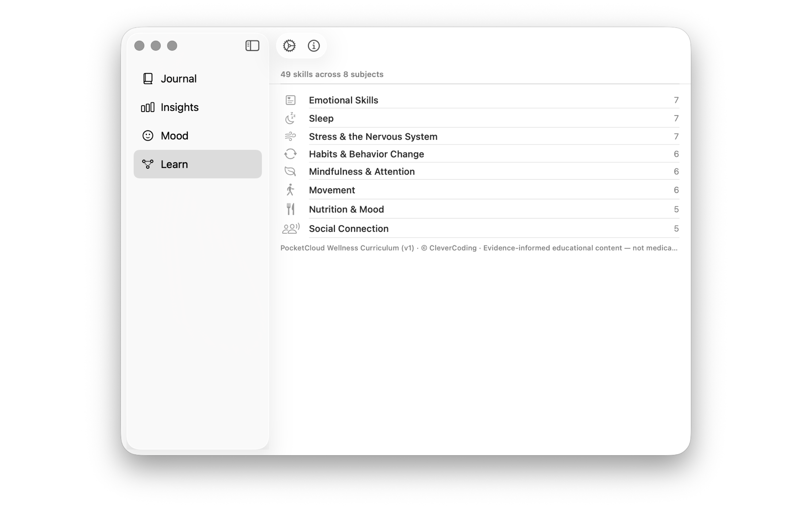Click the Sleep moon icon
This screenshot has width=812, height=508.
pyautogui.click(x=291, y=118)
